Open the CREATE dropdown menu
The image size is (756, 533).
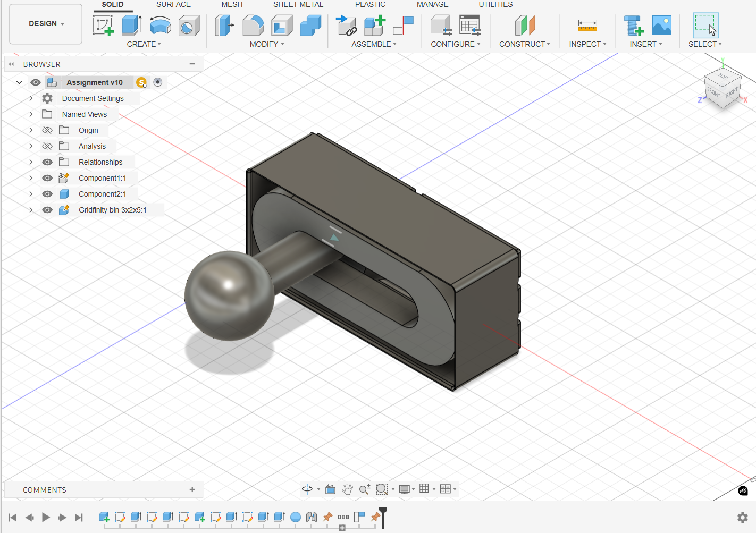coord(144,44)
